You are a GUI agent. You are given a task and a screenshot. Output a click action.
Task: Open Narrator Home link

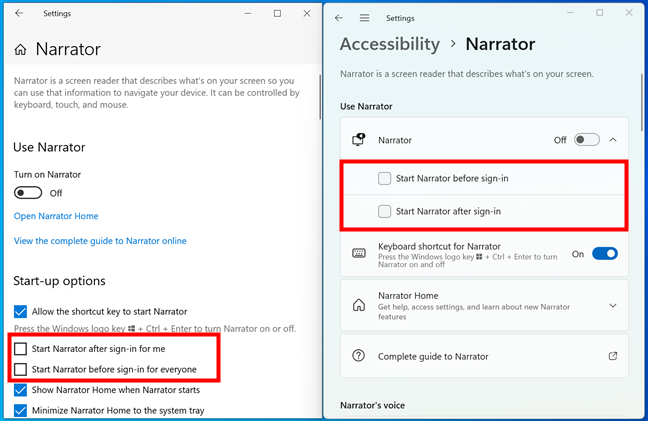click(x=56, y=216)
